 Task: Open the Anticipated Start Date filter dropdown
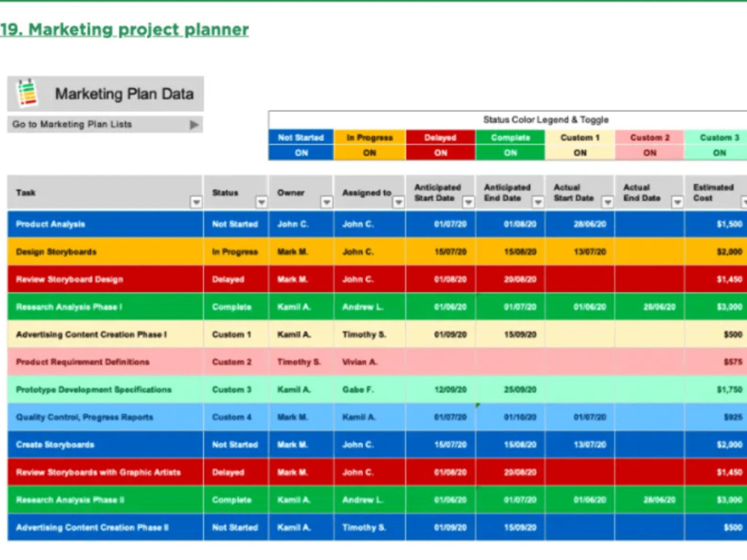tap(468, 202)
